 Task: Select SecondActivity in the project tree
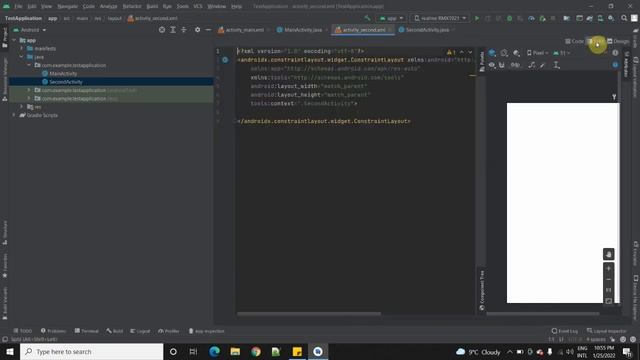click(65, 82)
